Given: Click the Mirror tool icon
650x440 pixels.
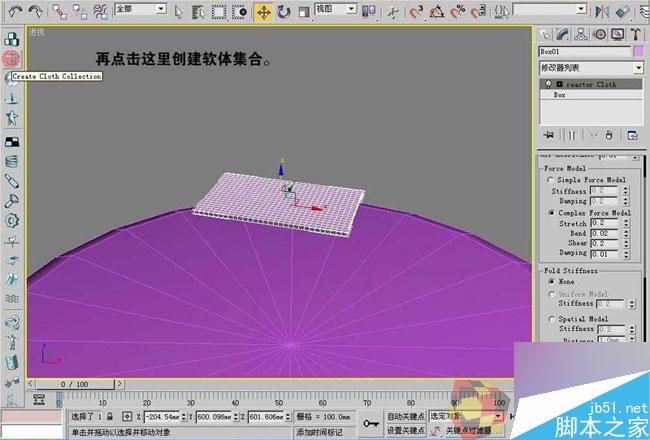Looking at the screenshot, I should [601, 12].
